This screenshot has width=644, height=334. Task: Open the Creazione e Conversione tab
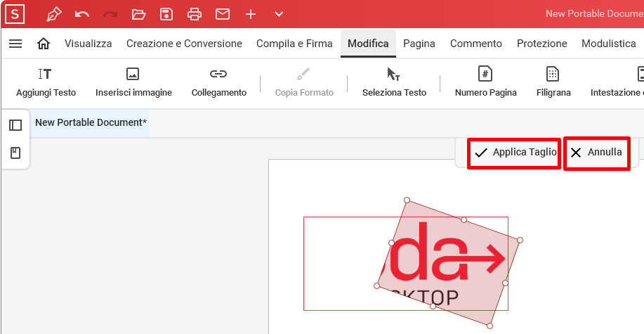(184, 44)
